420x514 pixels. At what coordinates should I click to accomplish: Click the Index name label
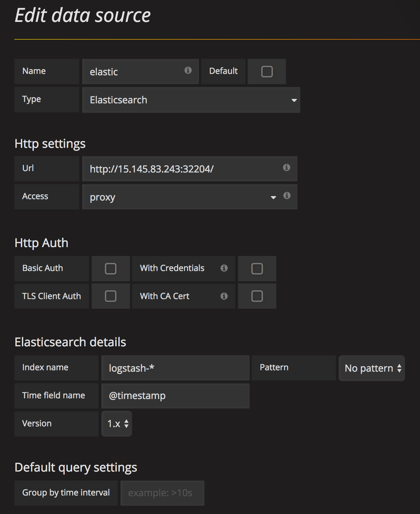tap(45, 367)
